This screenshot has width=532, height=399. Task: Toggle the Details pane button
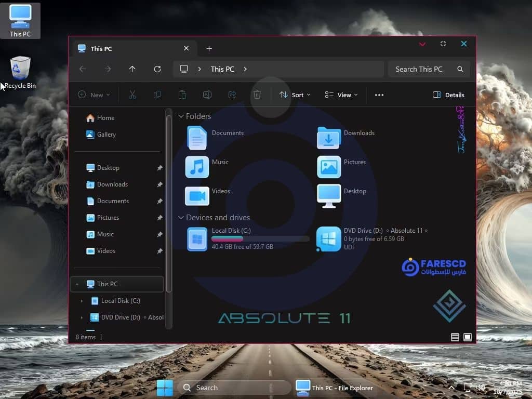pyautogui.click(x=448, y=95)
